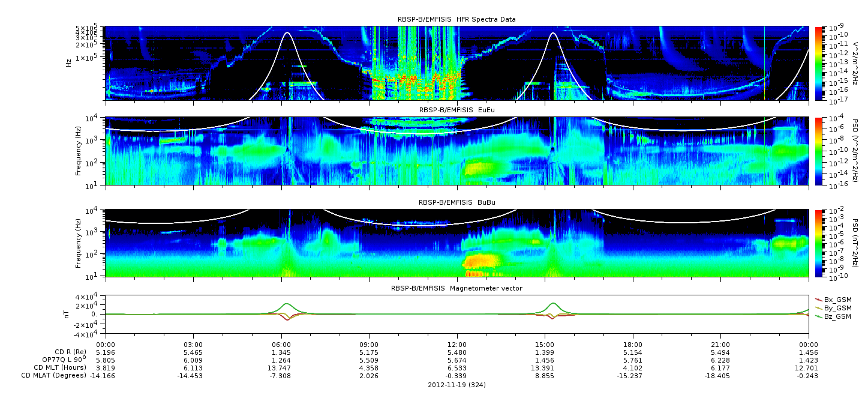The height and width of the screenshot is (395, 868).
Task: Click the RBSP-B/EMFISIS BuBu panel title
Action: [x=456, y=203]
